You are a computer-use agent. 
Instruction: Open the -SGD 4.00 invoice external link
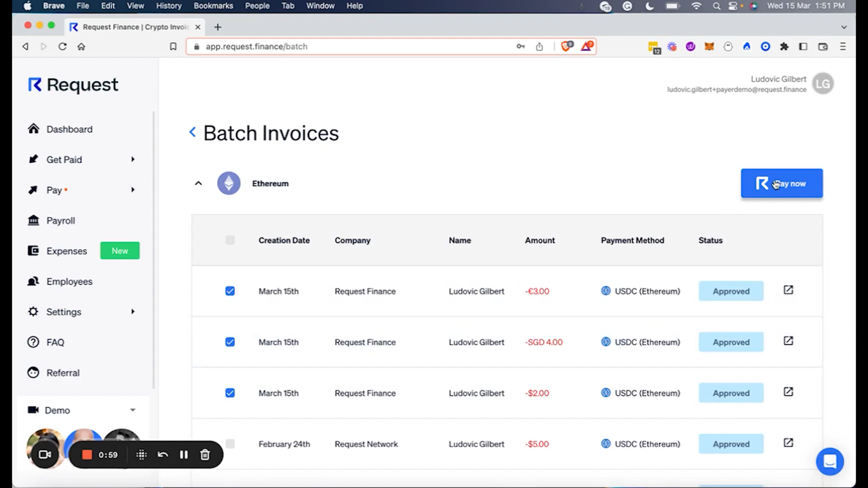click(788, 341)
